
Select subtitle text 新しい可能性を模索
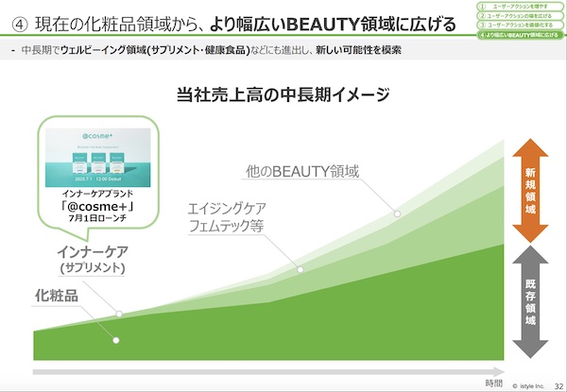click(358, 50)
